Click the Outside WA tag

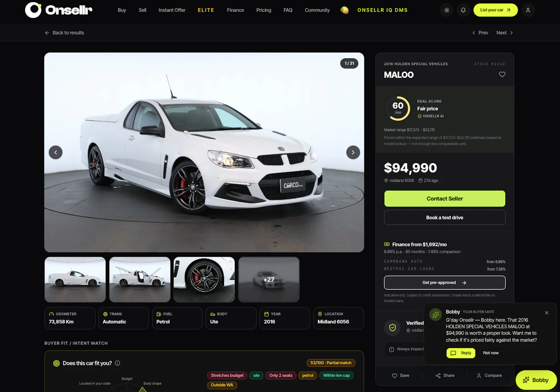click(x=222, y=385)
